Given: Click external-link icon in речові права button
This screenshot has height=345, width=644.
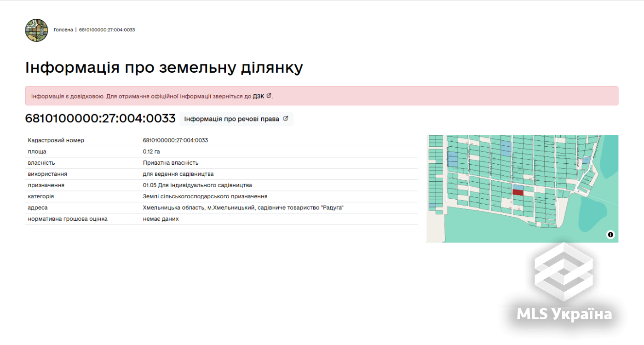Looking at the screenshot, I should click(x=286, y=118).
